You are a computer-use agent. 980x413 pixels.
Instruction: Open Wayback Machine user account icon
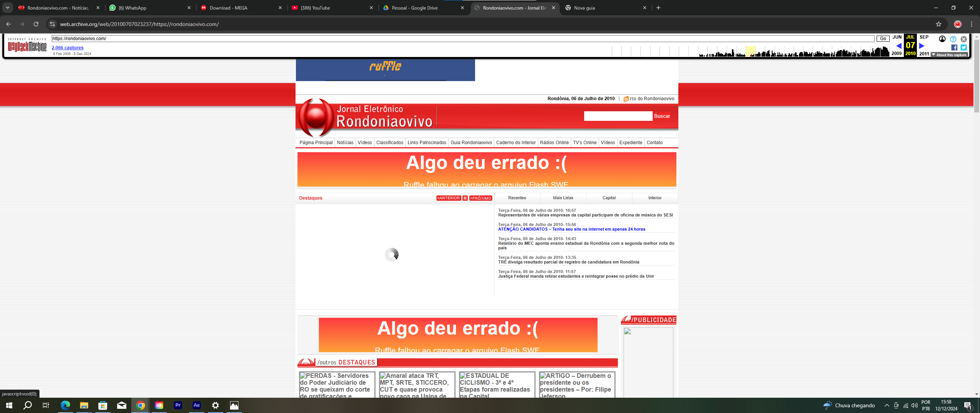[x=942, y=39]
